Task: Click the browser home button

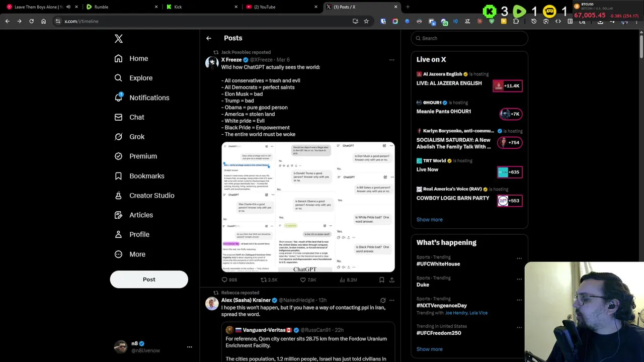Action: coord(43,21)
